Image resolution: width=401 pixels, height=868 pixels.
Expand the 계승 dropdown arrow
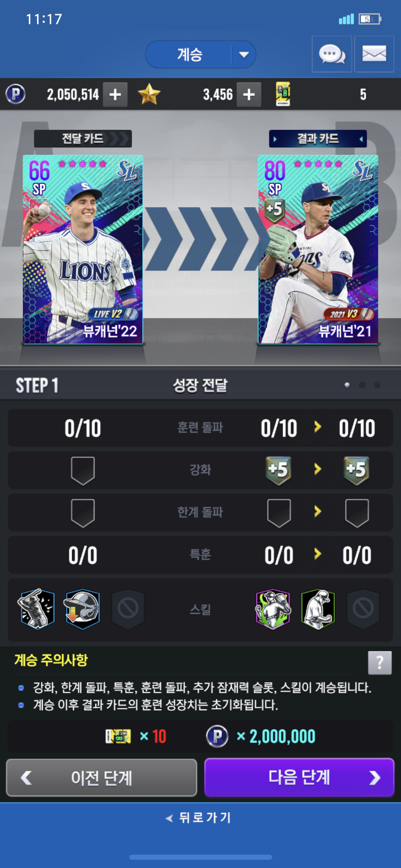tap(244, 55)
